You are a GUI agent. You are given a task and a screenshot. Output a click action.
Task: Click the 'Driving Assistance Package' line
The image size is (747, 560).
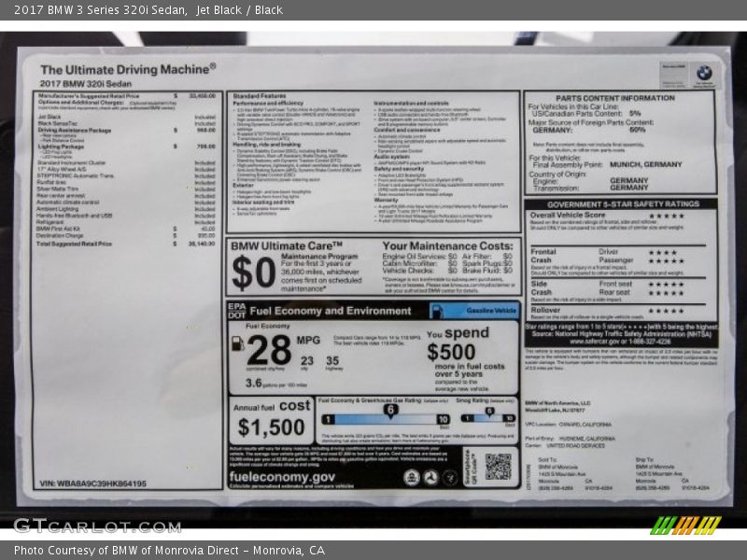[127, 130]
